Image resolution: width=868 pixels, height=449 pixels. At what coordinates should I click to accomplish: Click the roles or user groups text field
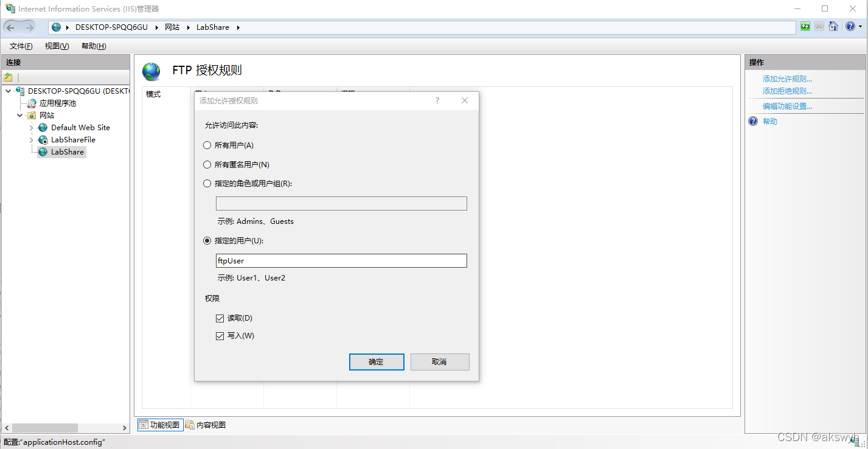(341, 204)
